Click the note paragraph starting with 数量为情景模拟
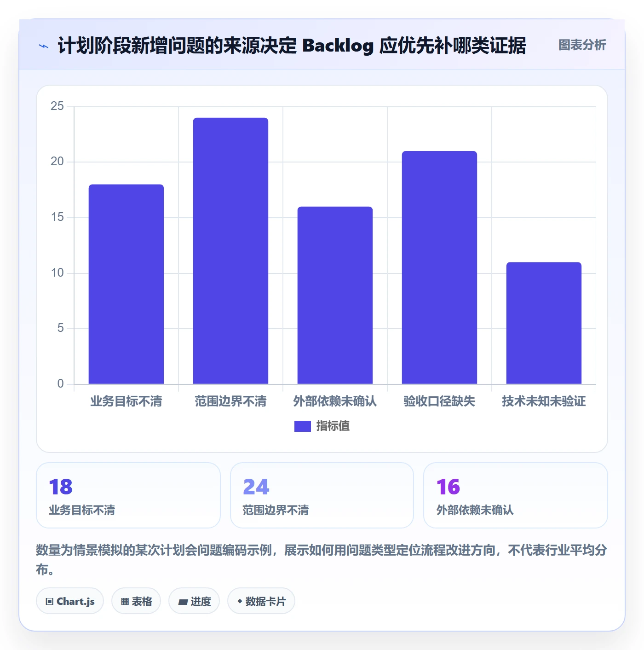This screenshot has height=650, width=644. pyautogui.click(x=322, y=560)
